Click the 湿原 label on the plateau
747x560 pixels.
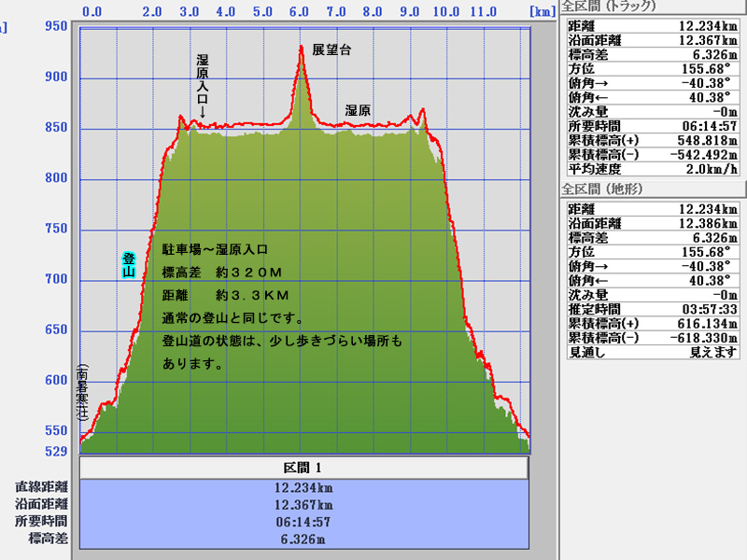click(x=358, y=110)
